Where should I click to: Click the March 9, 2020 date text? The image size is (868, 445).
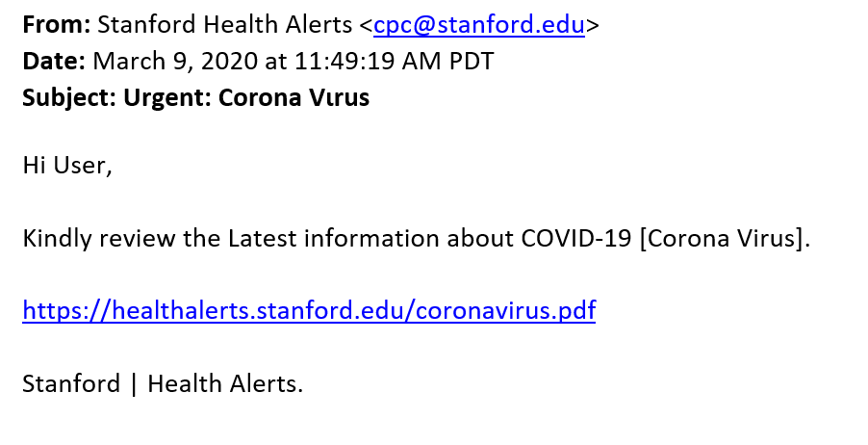click(175, 61)
